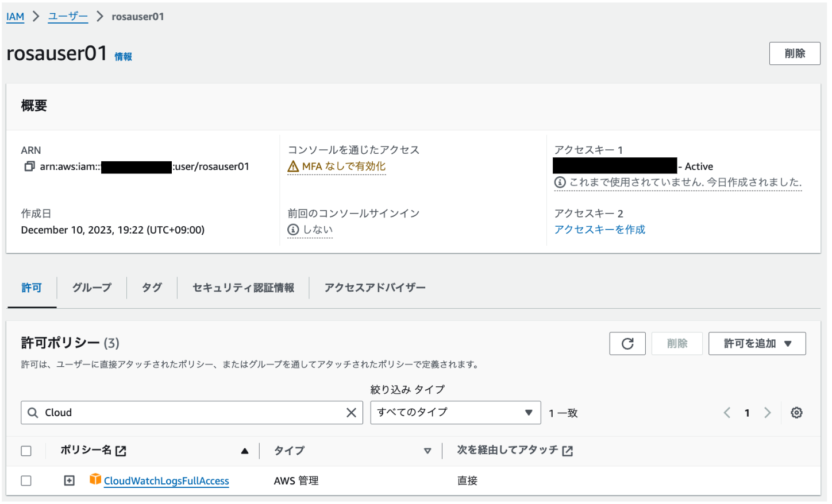Clear the Cloud search filter
832x504 pixels.
click(x=351, y=413)
